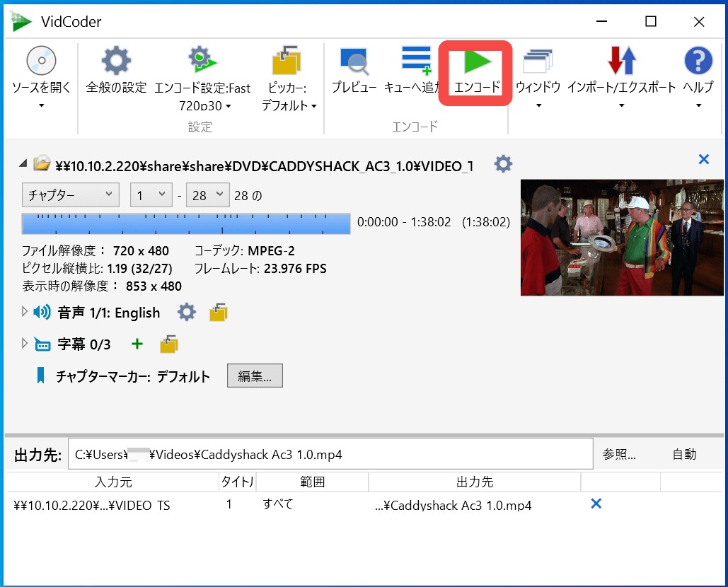The height and width of the screenshot is (587, 728).
Task: Click the chapter marker bookmark icon
Action: (41, 376)
